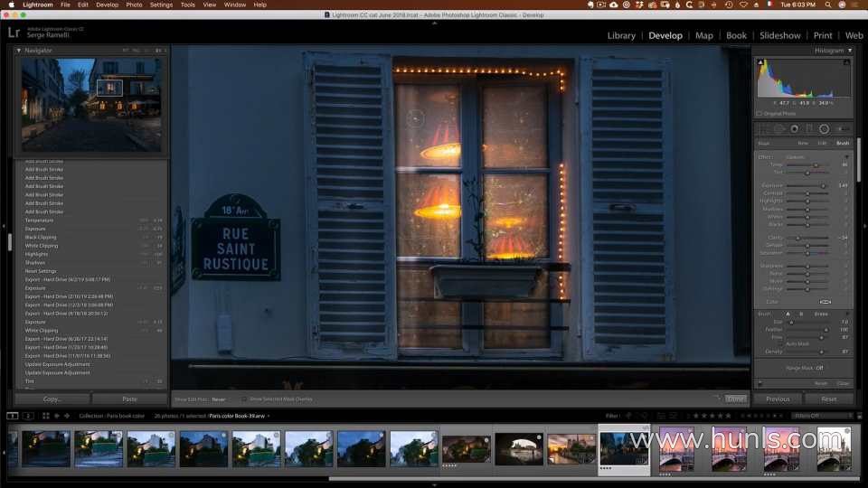Screen dimensions: 868x488
Task: Select the Adjustment Brush tool icon
Action: click(842, 129)
